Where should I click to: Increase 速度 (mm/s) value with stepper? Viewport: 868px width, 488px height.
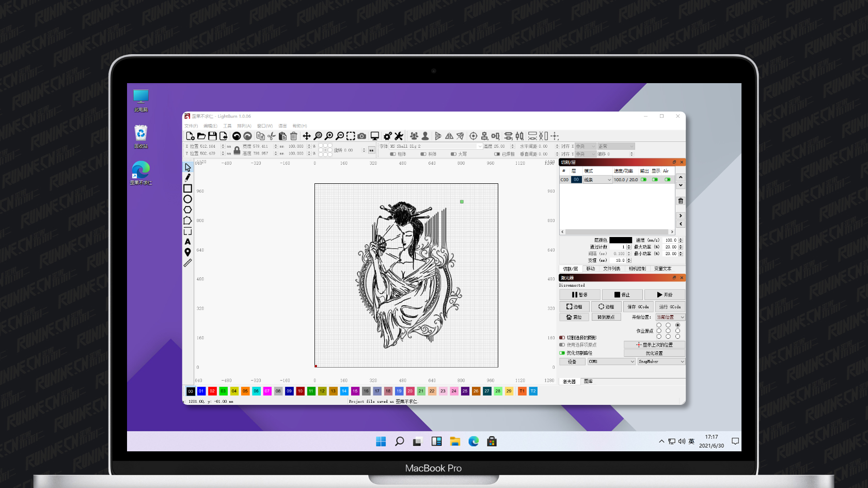(681, 239)
